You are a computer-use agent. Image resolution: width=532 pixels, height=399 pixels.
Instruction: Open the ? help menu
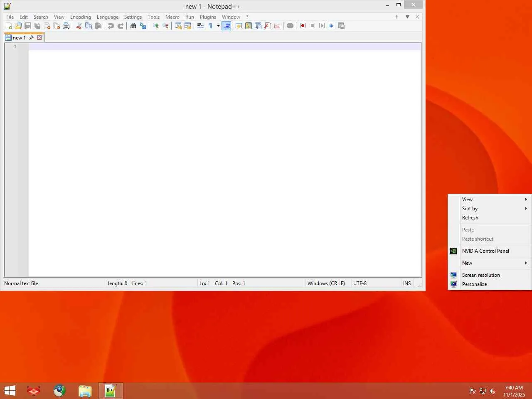[x=247, y=17]
